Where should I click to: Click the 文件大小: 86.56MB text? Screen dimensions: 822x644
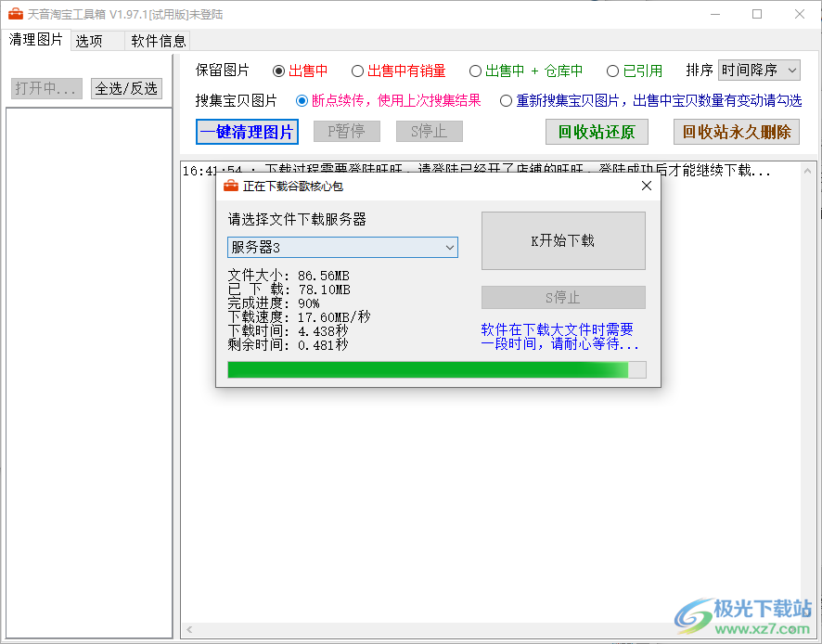coord(289,276)
